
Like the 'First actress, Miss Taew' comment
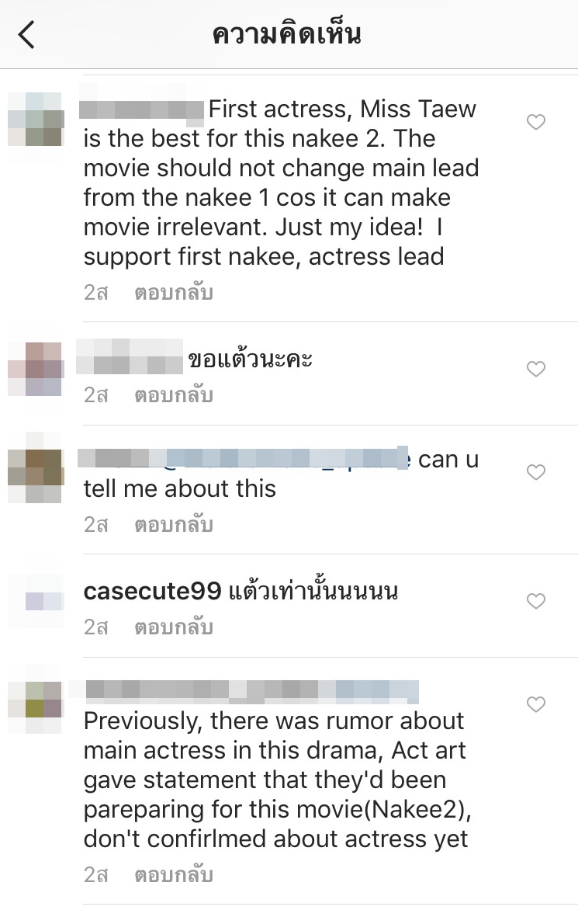tap(535, 122)
